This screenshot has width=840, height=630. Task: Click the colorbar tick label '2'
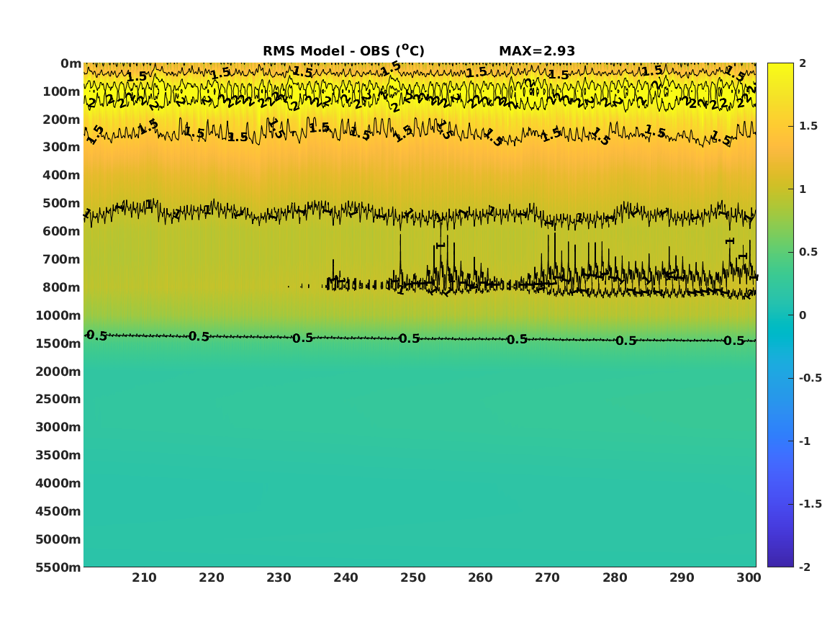803,63
